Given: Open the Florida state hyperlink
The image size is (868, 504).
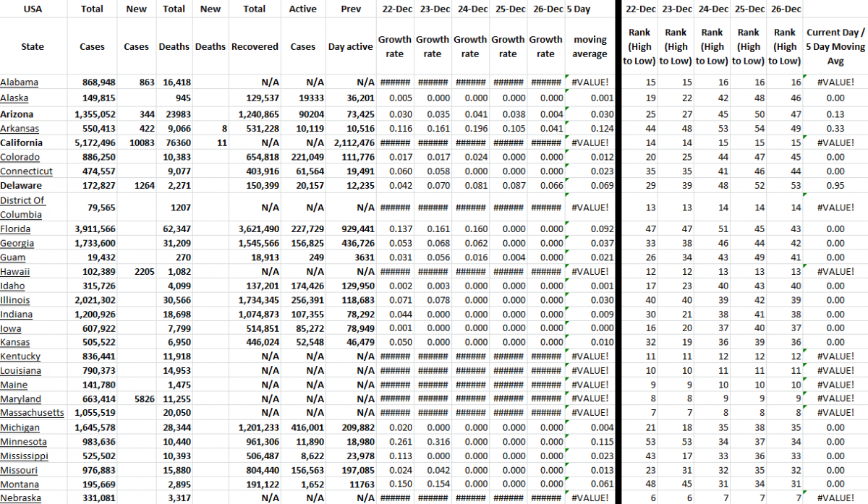Looking at the screenshot, I should (x=17, y=228).
